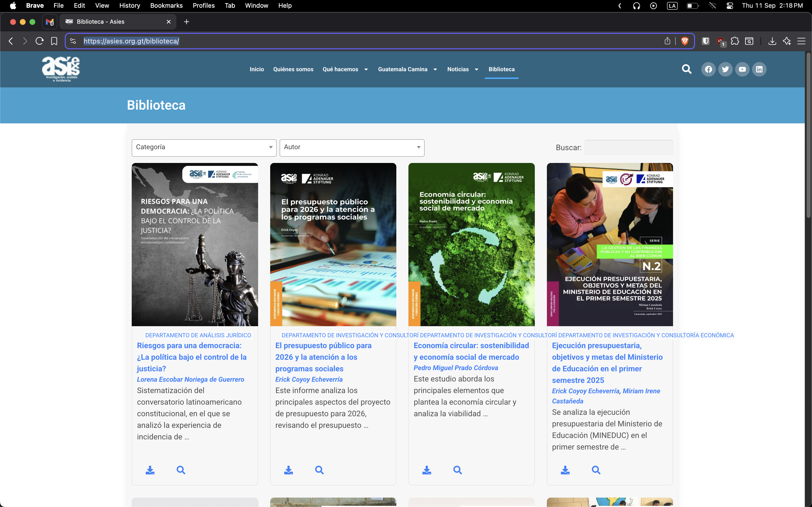Click the LinkedIn icon in the header
This screenshot has height=507, width=812.
tap(759, 70)
